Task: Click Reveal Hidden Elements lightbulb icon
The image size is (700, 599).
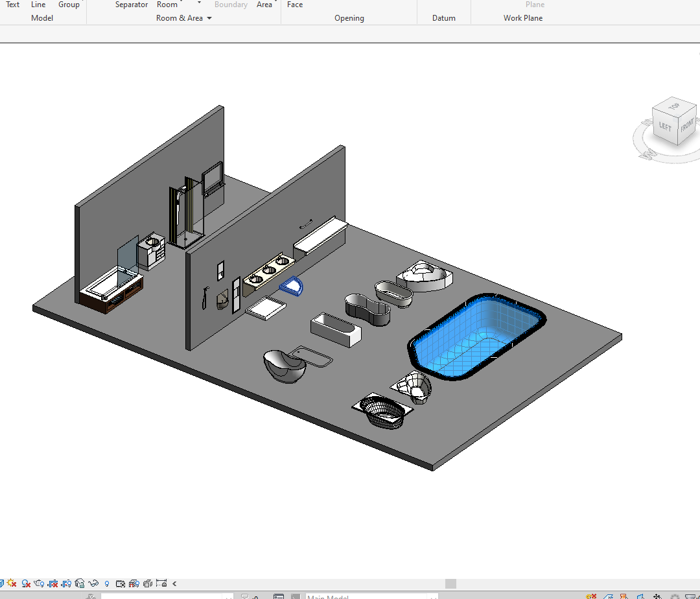Action: [107, 583]
